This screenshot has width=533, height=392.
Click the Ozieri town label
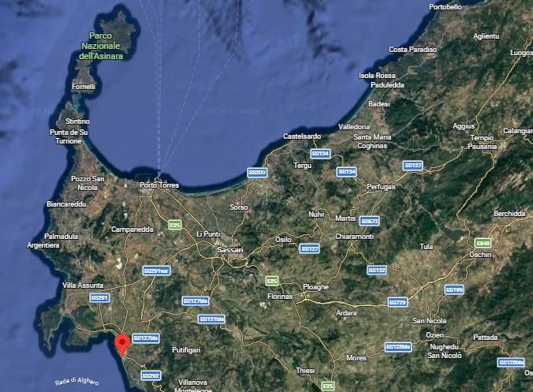pyautogui.click(x=434, y=335)
